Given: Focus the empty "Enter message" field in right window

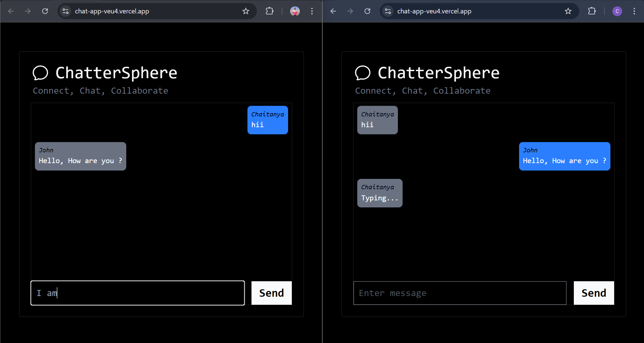Looking at the screenshot, I should pos(460,293).
